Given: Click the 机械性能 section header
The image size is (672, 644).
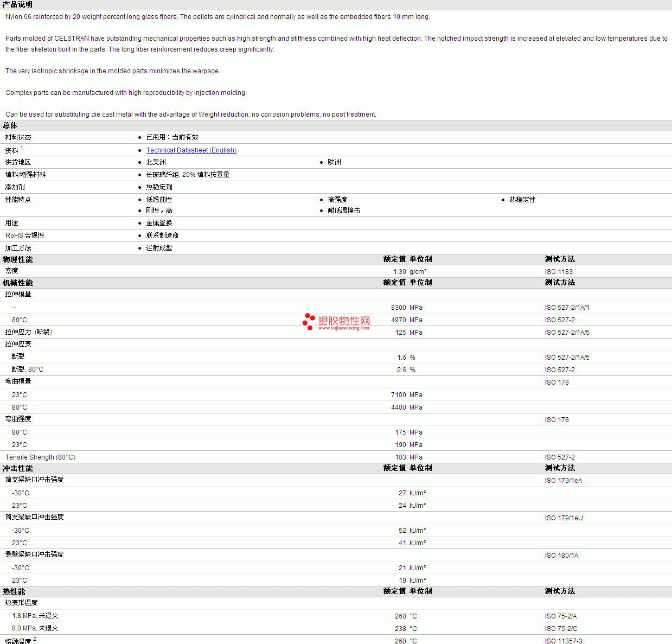Looking at the screenshot, I should [x=18, y=283].
